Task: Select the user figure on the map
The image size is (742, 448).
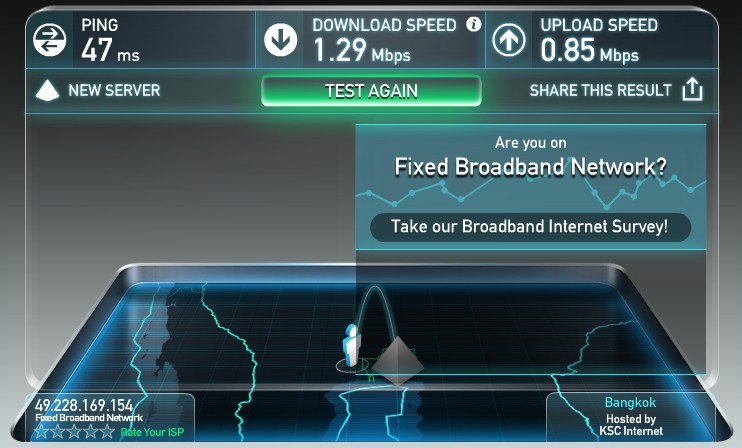Action: 352,346
